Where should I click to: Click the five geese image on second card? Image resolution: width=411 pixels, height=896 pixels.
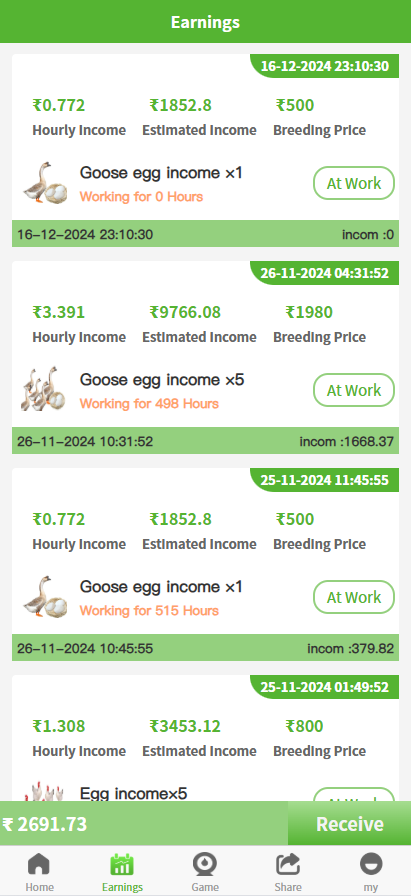coord(45,390)
